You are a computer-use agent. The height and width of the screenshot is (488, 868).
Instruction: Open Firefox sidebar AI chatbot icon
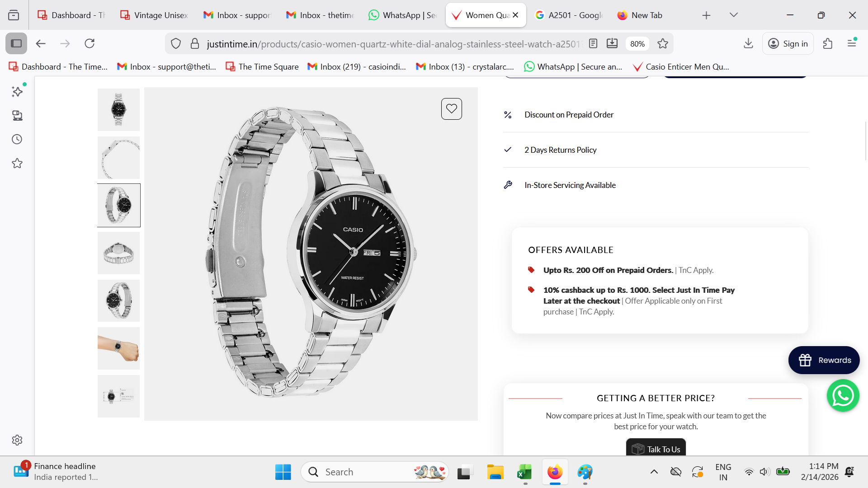point(17,92)
